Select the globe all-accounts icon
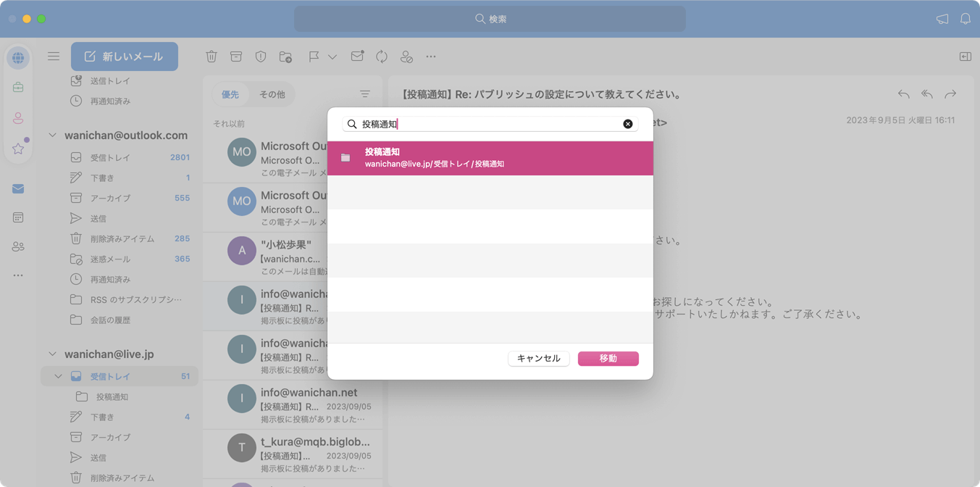This screenshot has width=980, height=487. pos(18,58)
